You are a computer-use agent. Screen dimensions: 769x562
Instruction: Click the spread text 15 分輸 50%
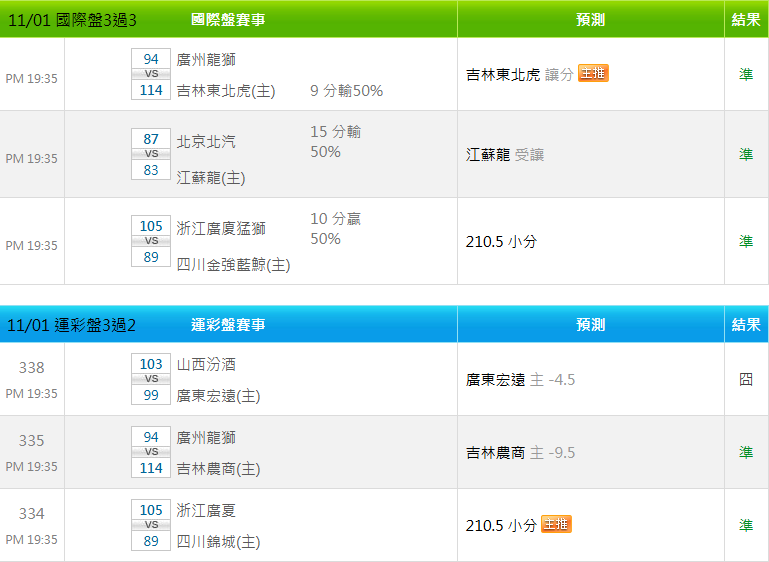(335, 142)
